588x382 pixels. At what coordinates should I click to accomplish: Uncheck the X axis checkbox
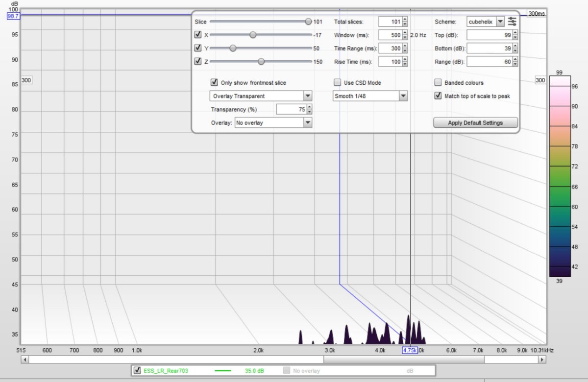[x=198, y=35]
